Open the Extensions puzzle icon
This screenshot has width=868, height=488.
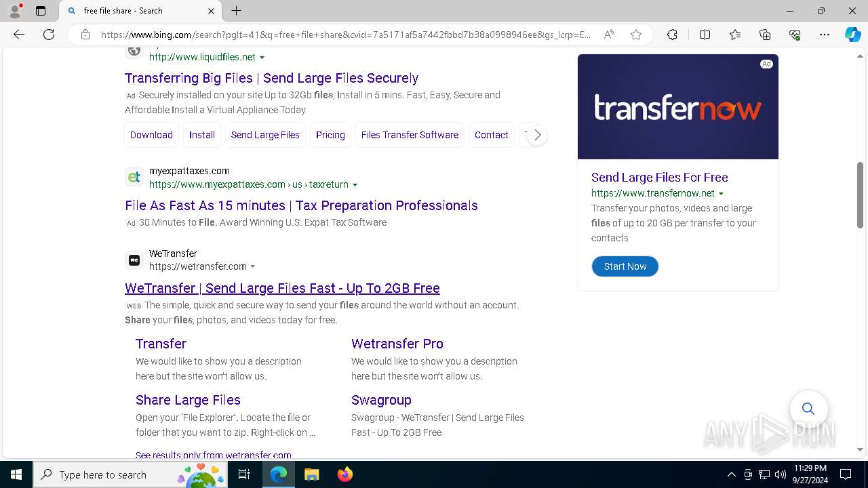click(x=672, y=35)
